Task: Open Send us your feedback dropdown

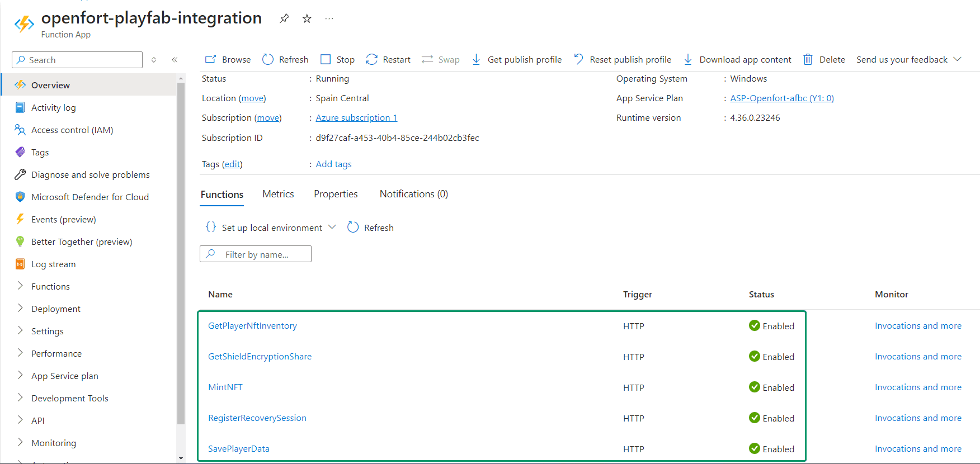Action: [x=909, y=59]
